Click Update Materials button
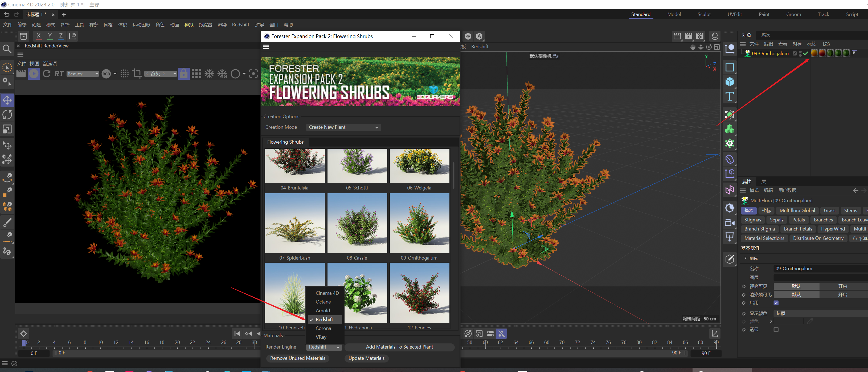868x372 pixels. 366,358
